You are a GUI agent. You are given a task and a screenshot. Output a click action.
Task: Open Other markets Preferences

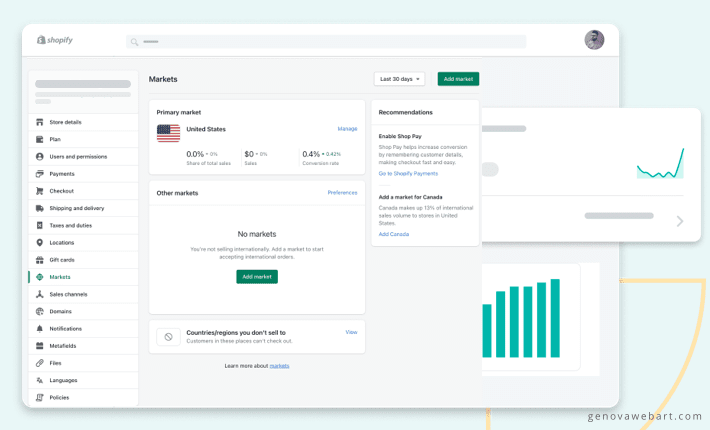[342, 193]
